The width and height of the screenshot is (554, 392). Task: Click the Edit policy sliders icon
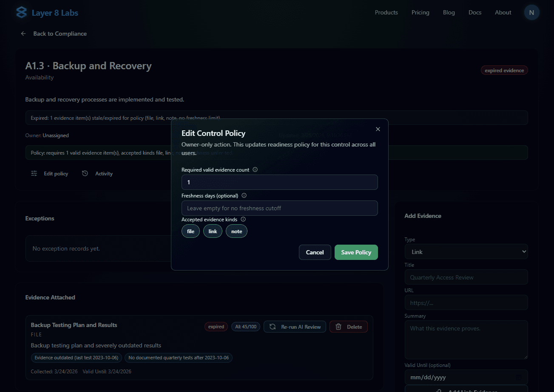click(x=34, y=173)
